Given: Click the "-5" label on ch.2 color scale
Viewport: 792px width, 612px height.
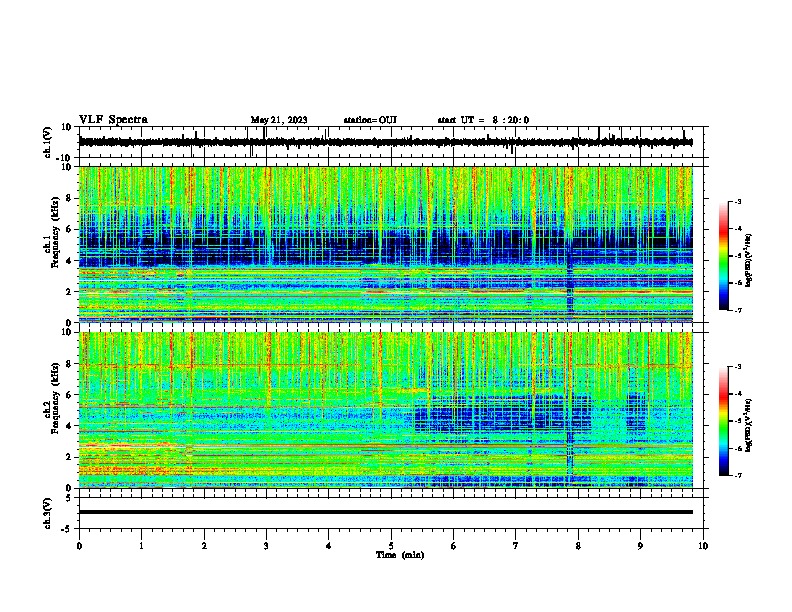Looking at the screenshot, I should click(x=738, y=421).
